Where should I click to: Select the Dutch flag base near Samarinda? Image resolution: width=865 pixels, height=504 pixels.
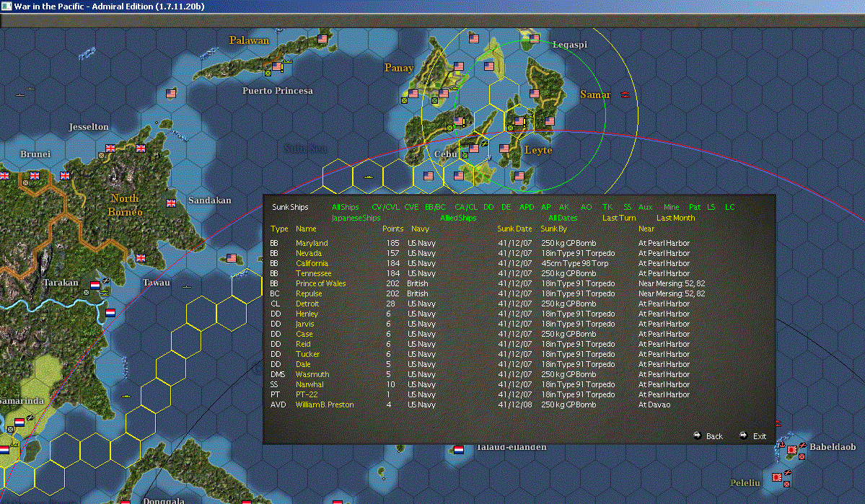[19, 423]
